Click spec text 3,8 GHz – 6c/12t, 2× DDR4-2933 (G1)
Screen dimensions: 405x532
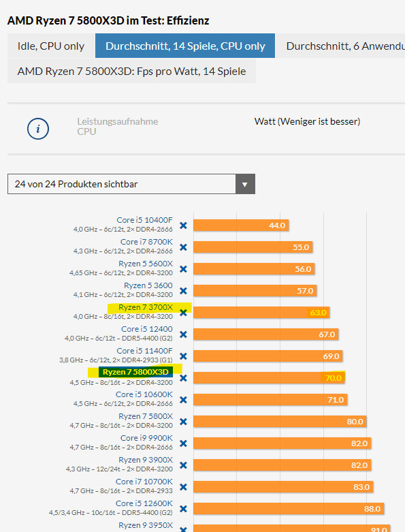[x=116, y=360]
